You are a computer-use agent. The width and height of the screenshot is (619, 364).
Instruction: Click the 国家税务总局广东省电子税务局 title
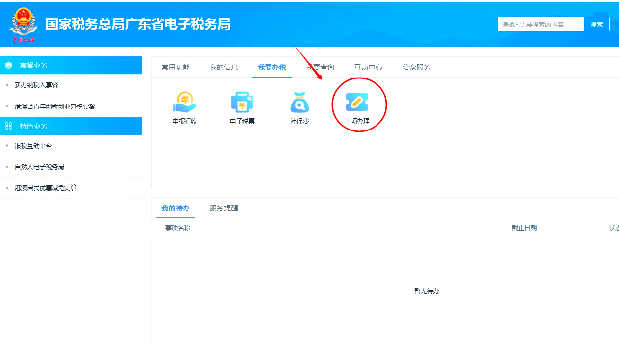pos(138,25)
